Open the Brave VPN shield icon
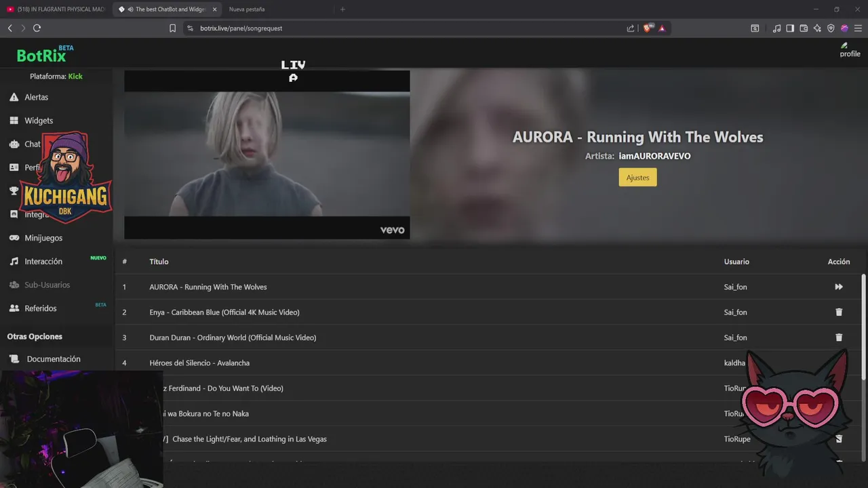 pyautogui.click(x=831, y=28)
